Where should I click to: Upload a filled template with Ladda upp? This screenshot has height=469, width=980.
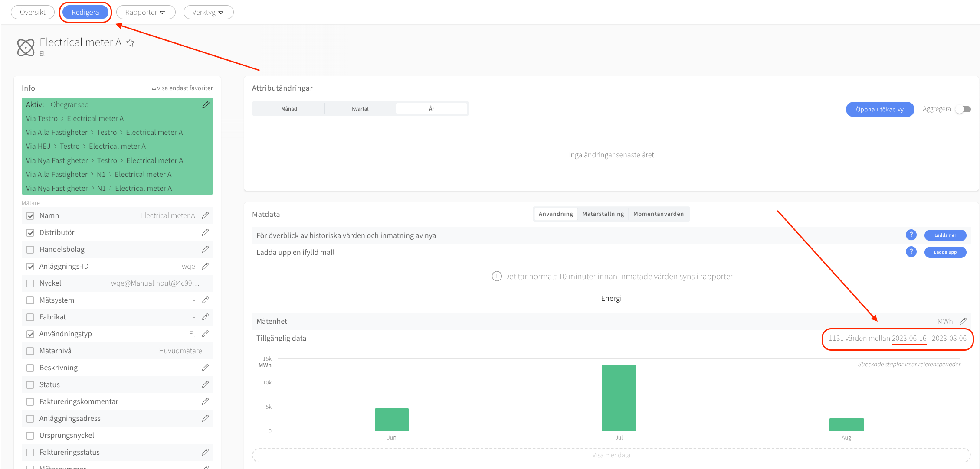point(945,252)
